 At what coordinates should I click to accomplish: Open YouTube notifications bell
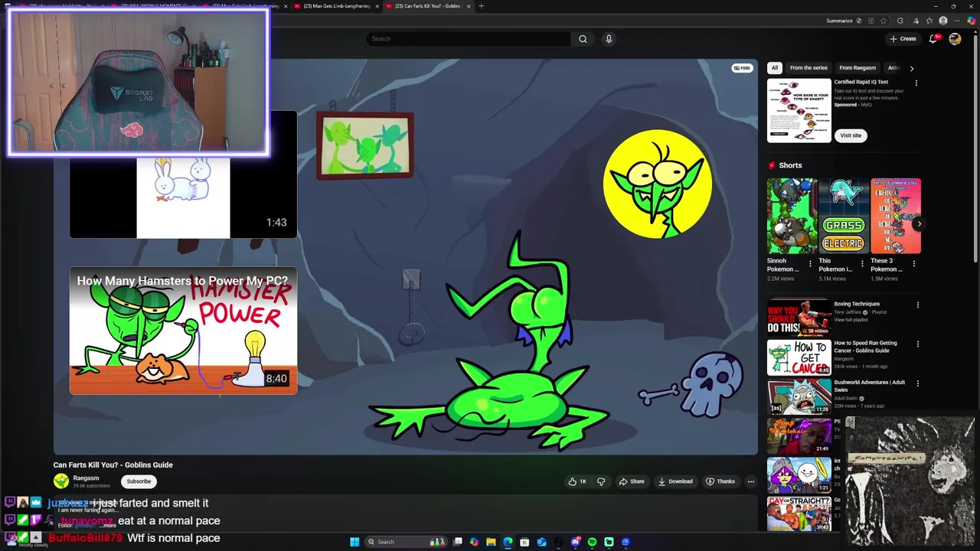point(933,39)
